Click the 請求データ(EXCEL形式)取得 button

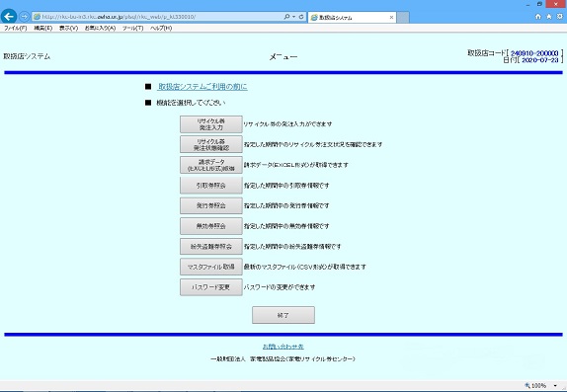point(211,165)
